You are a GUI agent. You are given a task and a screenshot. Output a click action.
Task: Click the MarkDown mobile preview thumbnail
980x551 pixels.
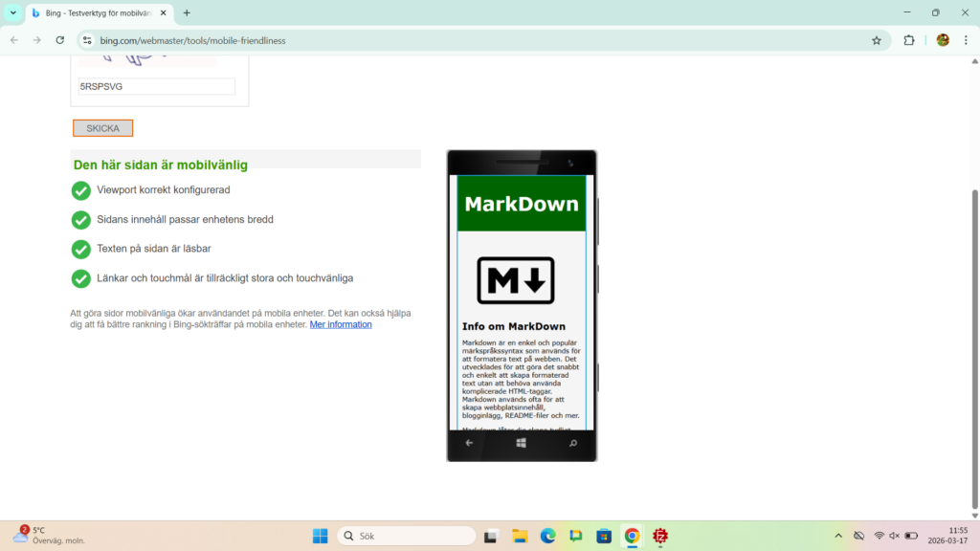(522, 304)
